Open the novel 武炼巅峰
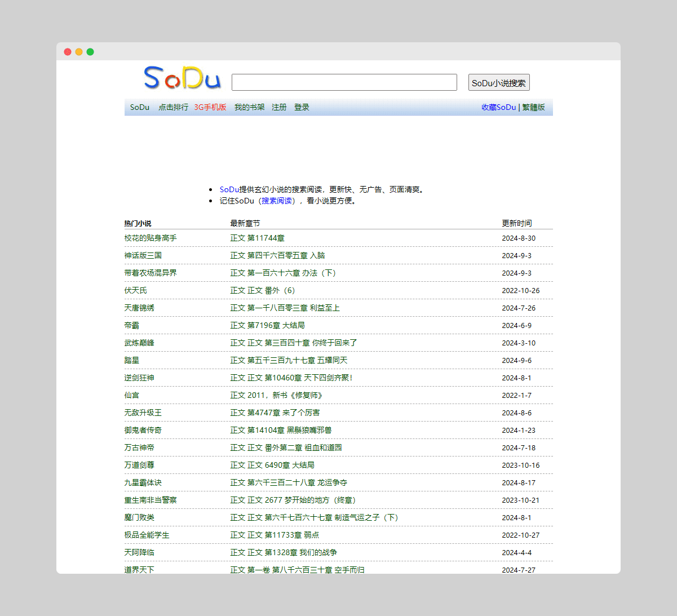677x616 pixels. point(139,343)
